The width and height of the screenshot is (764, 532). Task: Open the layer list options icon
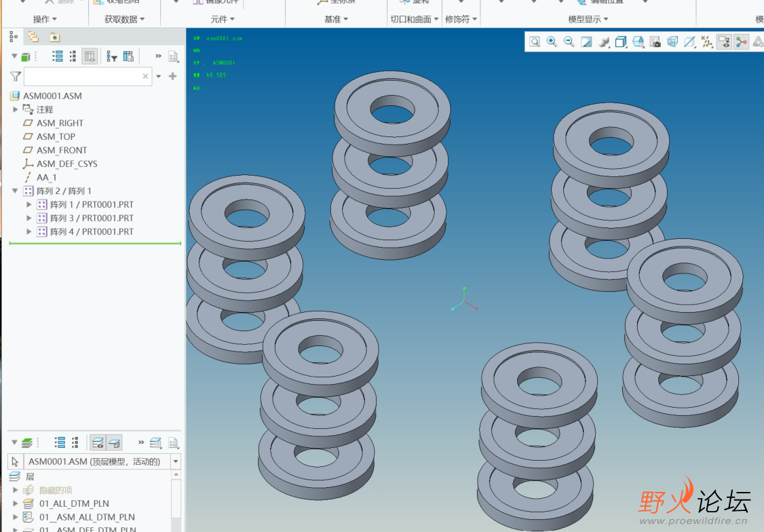156,443
